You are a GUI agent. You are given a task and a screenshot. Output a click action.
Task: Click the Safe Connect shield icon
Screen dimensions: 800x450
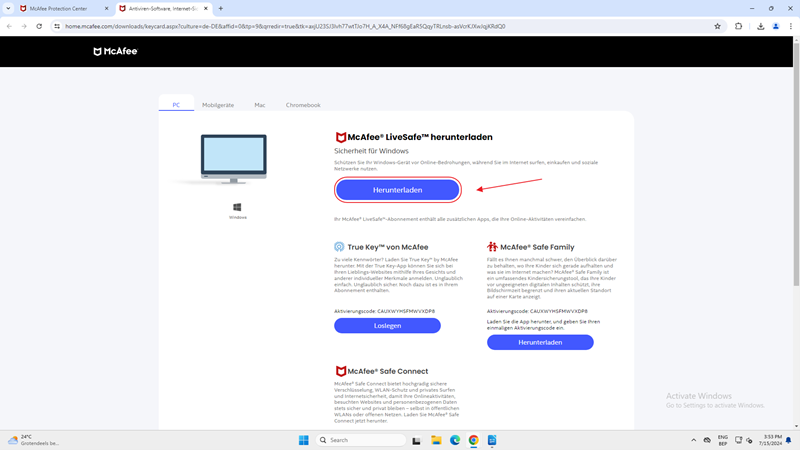tap(340, 371)
